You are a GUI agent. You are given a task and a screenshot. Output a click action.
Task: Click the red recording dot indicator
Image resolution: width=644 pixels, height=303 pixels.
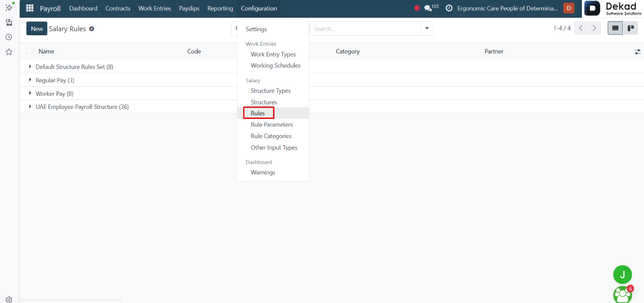click(x=417, y=8)
